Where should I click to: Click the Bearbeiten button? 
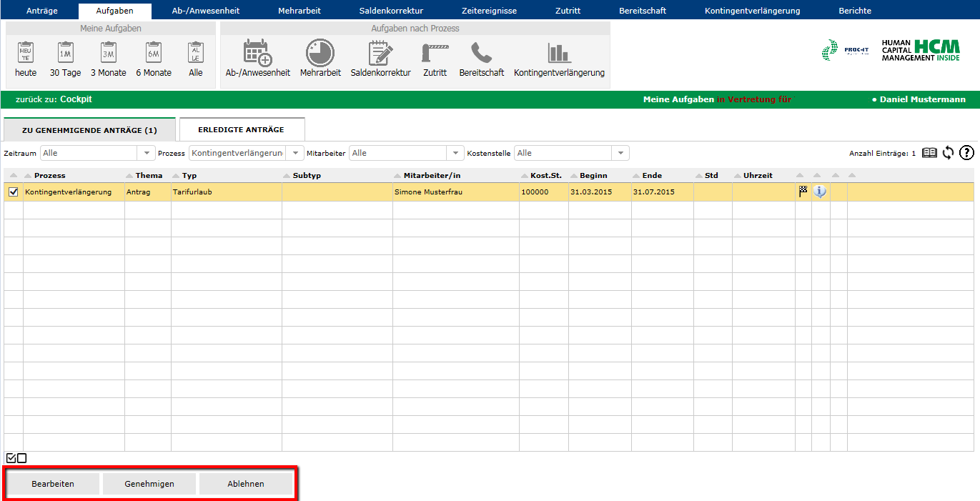[x=53, y=484]
